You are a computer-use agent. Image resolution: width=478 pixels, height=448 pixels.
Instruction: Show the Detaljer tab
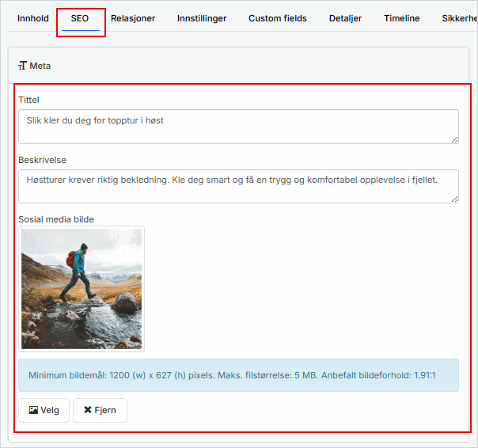(346, 18)
